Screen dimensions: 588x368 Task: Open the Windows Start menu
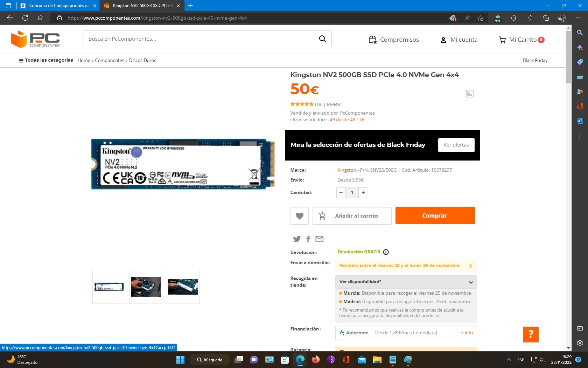click(180, 360)
